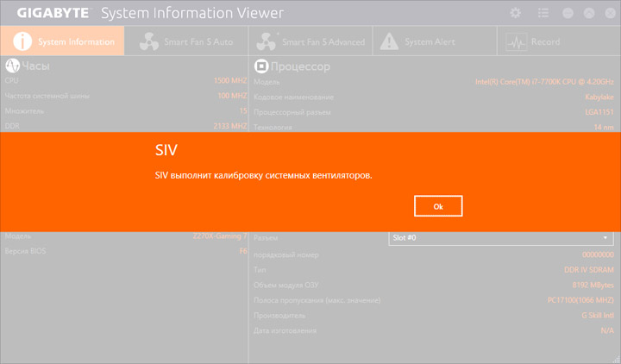Click the G Skill Intl manufacturer value

[x=598, y=316]
